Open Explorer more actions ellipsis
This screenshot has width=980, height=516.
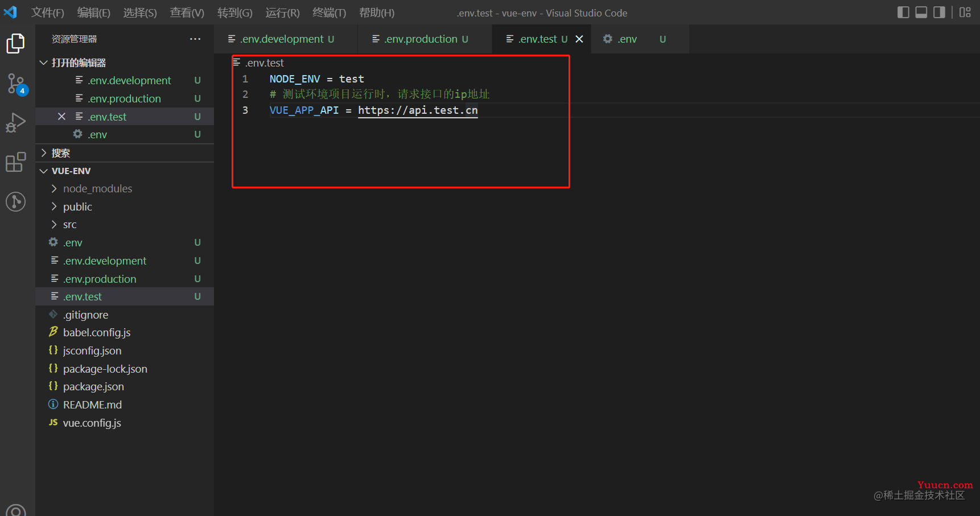pyautogui.click(x=195, y=39)
